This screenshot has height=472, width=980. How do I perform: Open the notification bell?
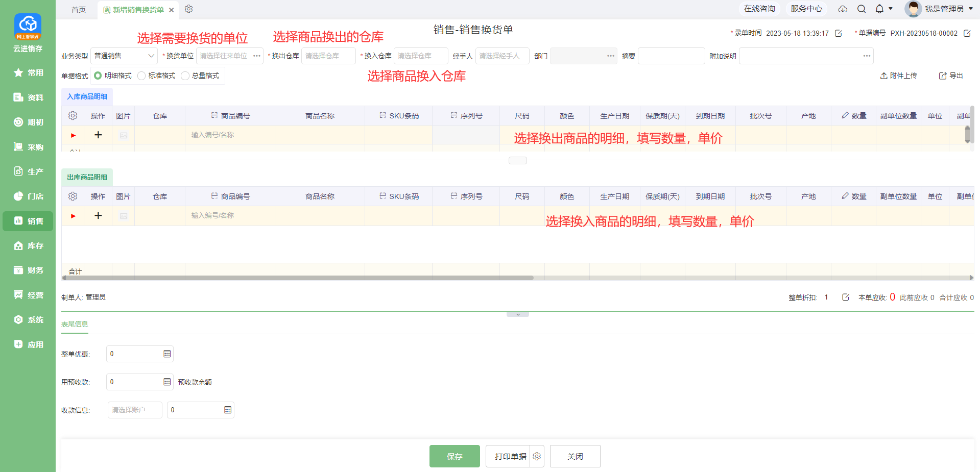(x=879, y=9)
